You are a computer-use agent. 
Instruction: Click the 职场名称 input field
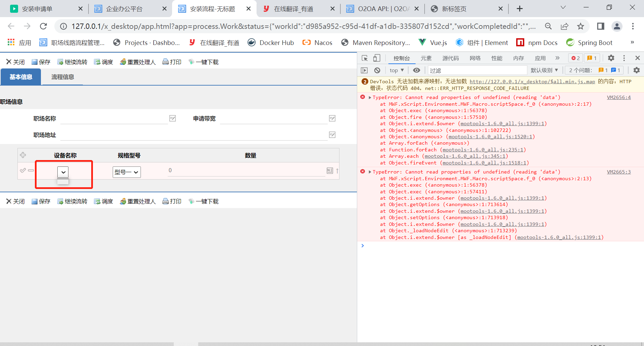114,119
